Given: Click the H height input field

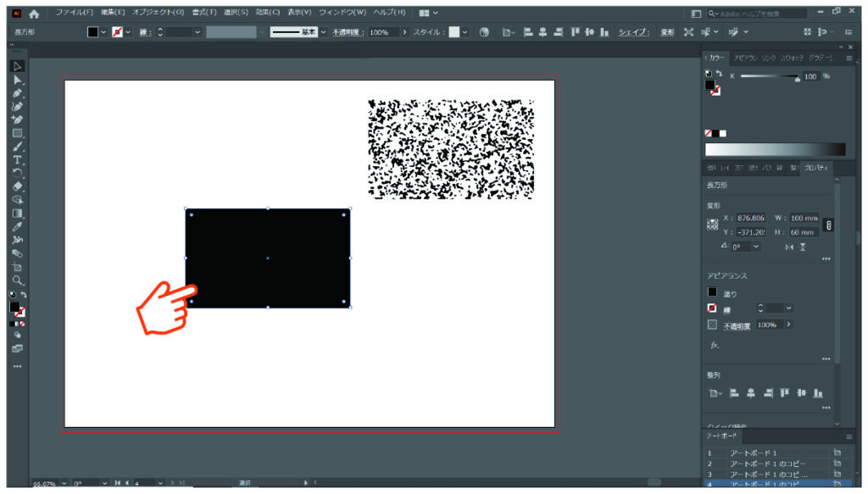Looking at the screenshot, I should click(x=804, y=232).
